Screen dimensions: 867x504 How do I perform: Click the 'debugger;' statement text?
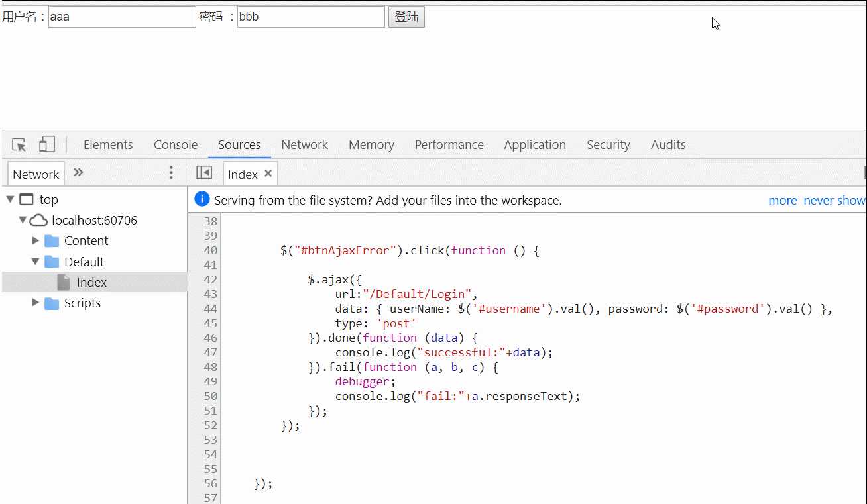coord(366,381)
